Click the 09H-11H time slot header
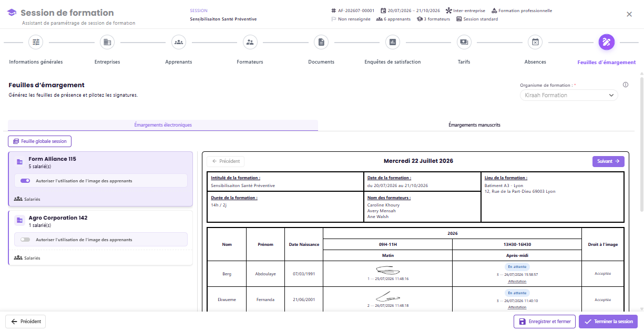The image size is (644, 331). click(x=387, y=244)
